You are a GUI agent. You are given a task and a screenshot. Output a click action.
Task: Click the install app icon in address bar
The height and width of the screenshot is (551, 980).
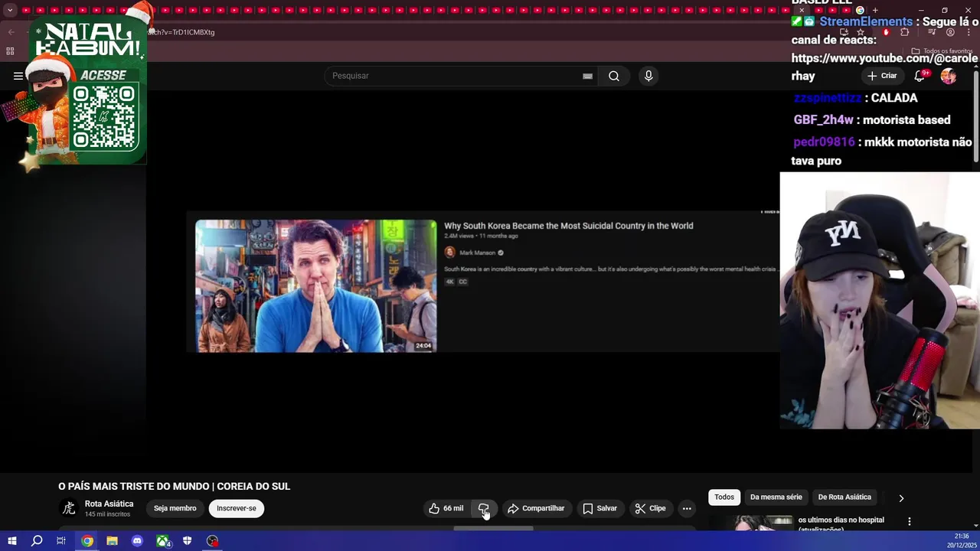click(x=844, y=32)
